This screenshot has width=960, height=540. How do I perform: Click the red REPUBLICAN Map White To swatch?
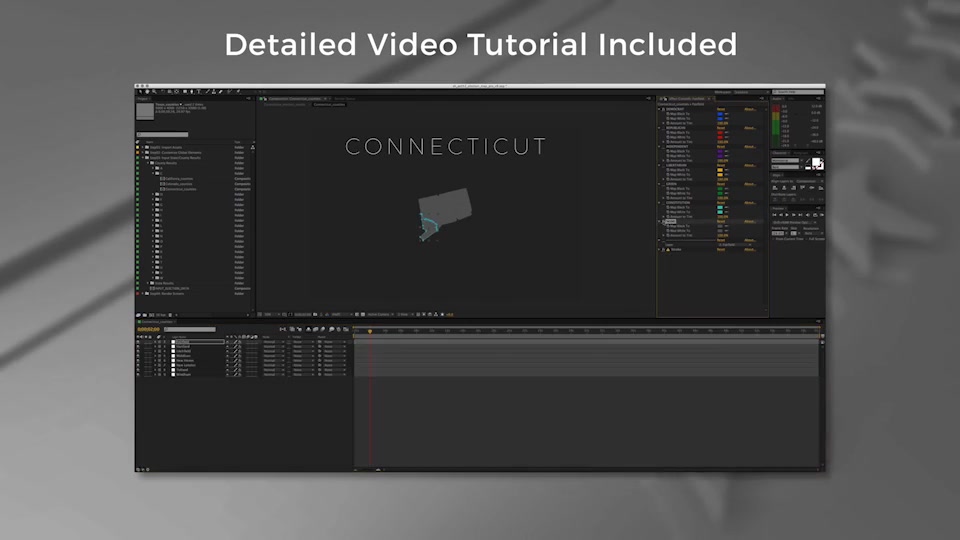720,137
